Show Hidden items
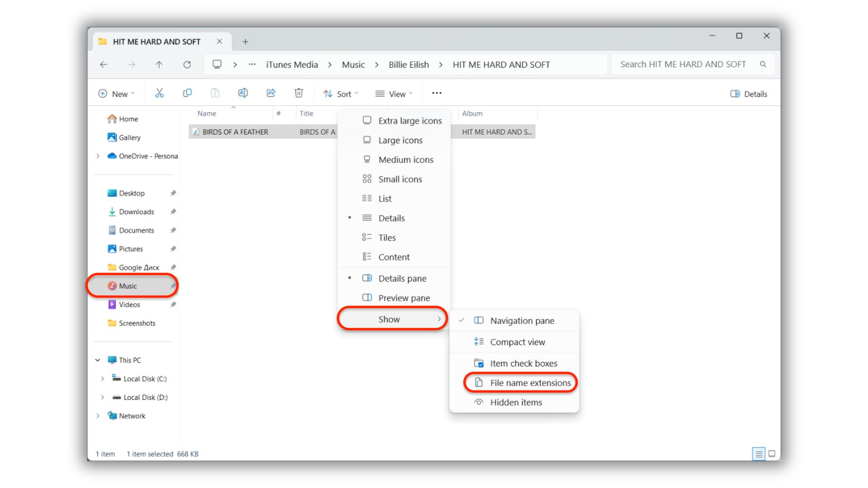The height and width of the screenshot is (488, 868). (x=514, y=402)
